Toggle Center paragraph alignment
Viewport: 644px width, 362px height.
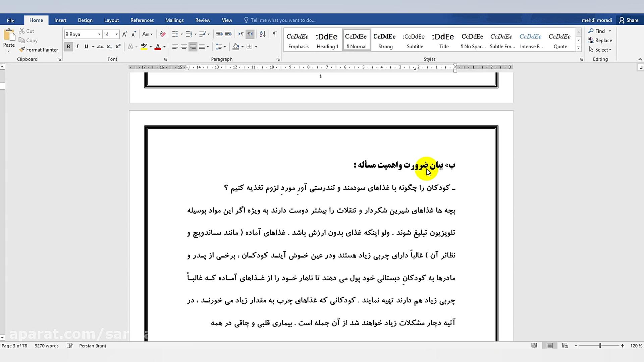tap(184, 47)
